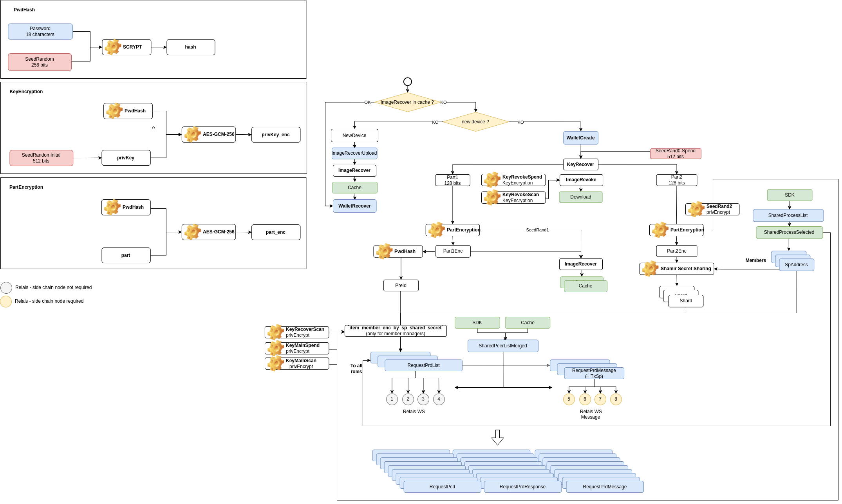This screenshot has width=842, height=504.
Task: Select the SeedRandomInital 512 bits box
Action: pyautogui.click(x=42, y=158)
